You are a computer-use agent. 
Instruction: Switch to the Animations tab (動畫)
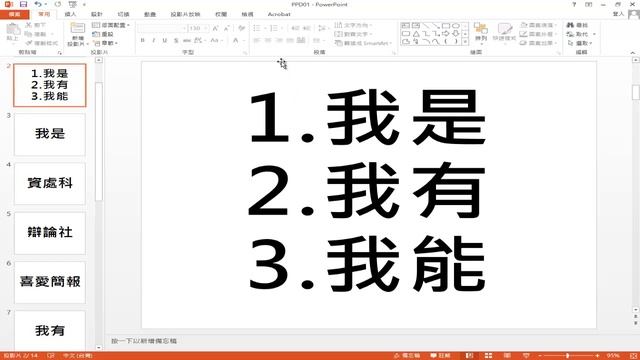(x=150, y=14)
